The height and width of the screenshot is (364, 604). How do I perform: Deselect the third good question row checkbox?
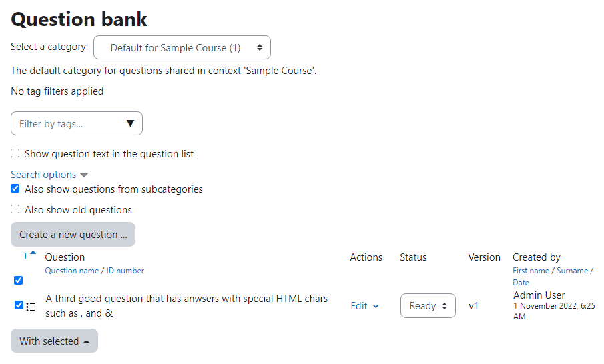tap(19, 305)
